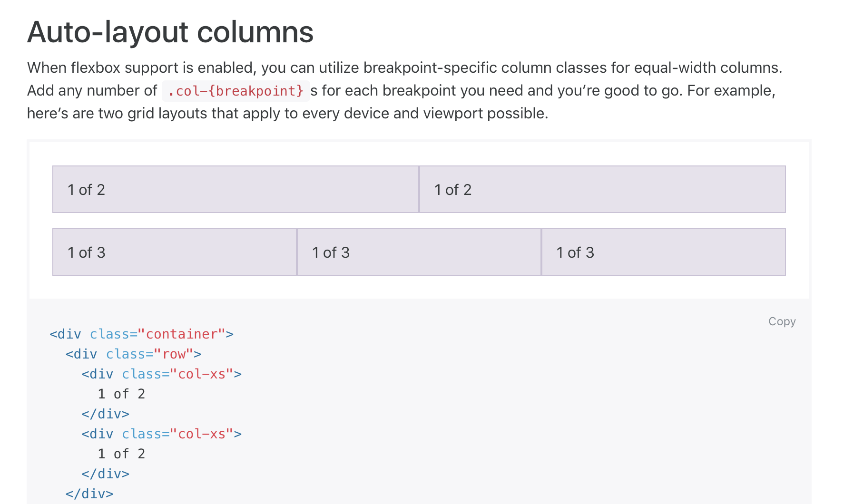
Task: Click the Copy button above the code block
Action: [782, 321]
